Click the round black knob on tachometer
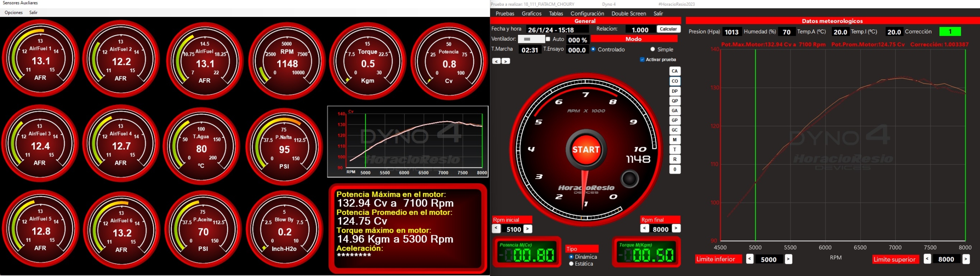 tap(630, 179)
